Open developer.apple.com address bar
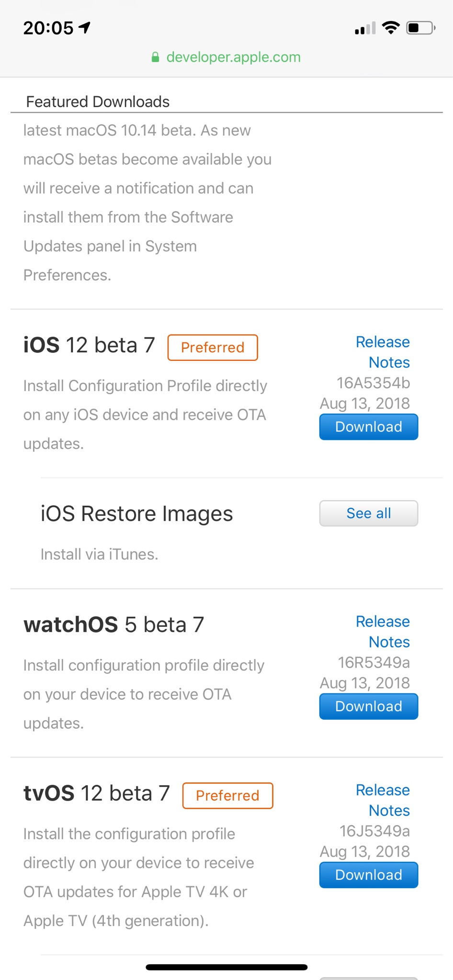 point(226,57)
